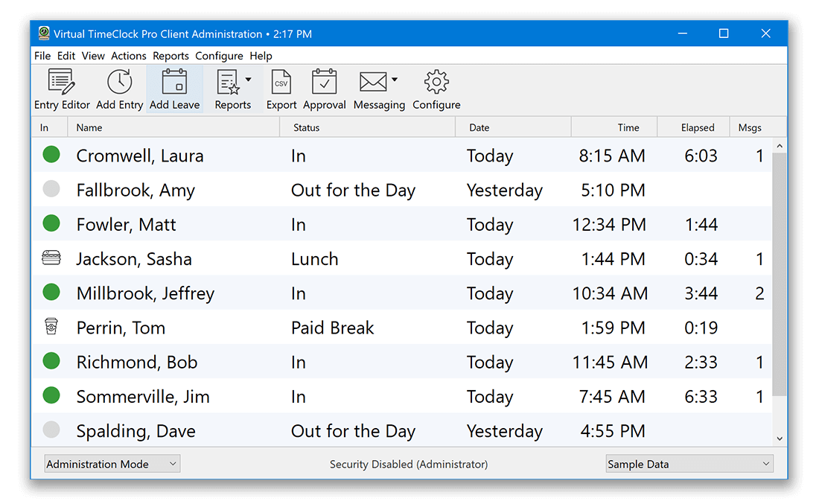Click Laura Cromwell's green status indicator

coord(51,155)
